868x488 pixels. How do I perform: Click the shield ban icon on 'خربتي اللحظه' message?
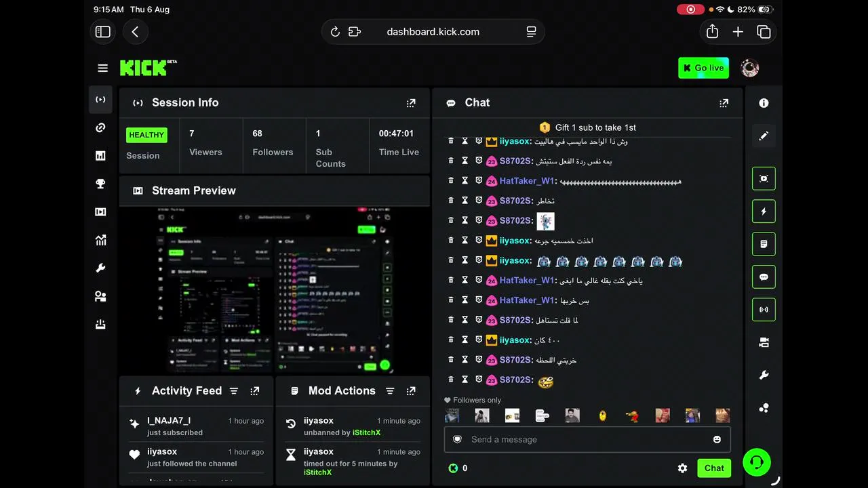pyautogui.click(x=479, y=360)
